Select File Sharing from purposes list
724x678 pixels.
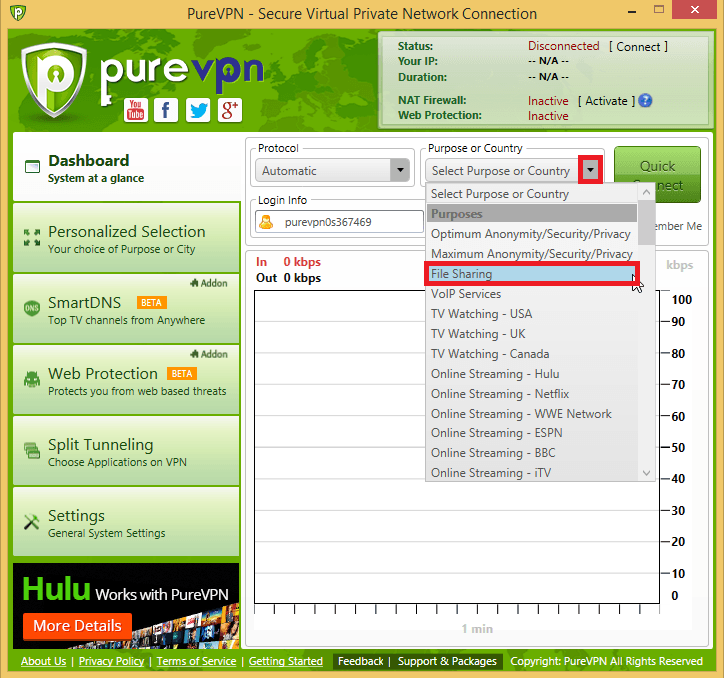point(530,274)
